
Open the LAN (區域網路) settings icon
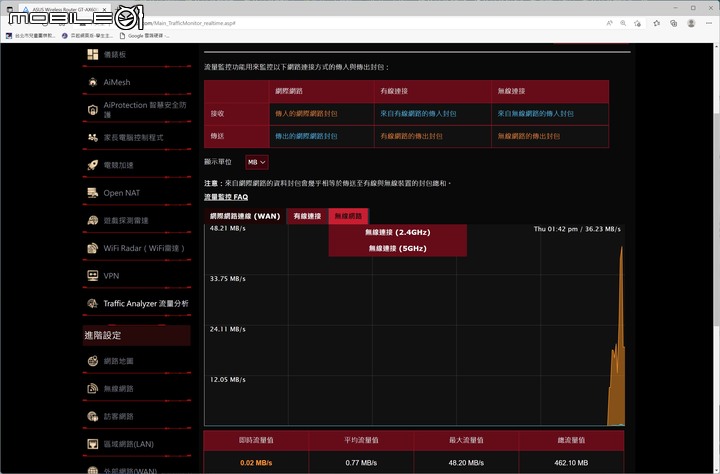[x=93, y=444]
